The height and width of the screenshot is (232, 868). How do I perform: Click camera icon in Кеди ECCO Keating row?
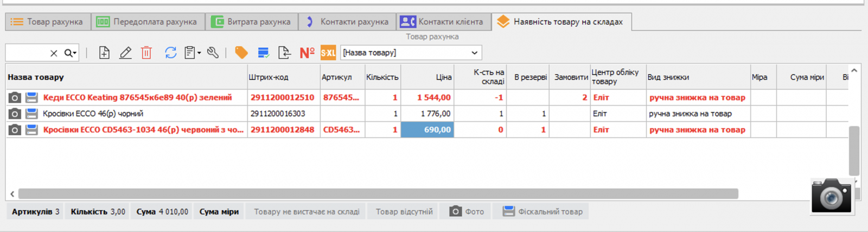15,98
